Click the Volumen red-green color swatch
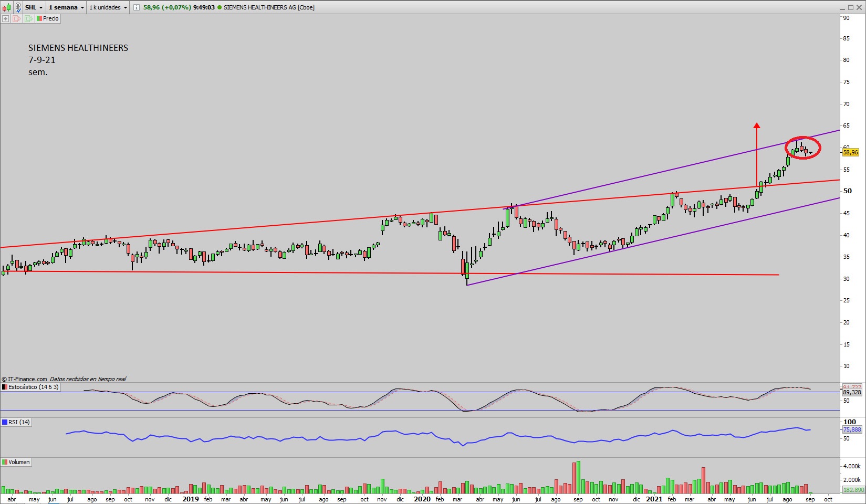 (x=5, y=462)
